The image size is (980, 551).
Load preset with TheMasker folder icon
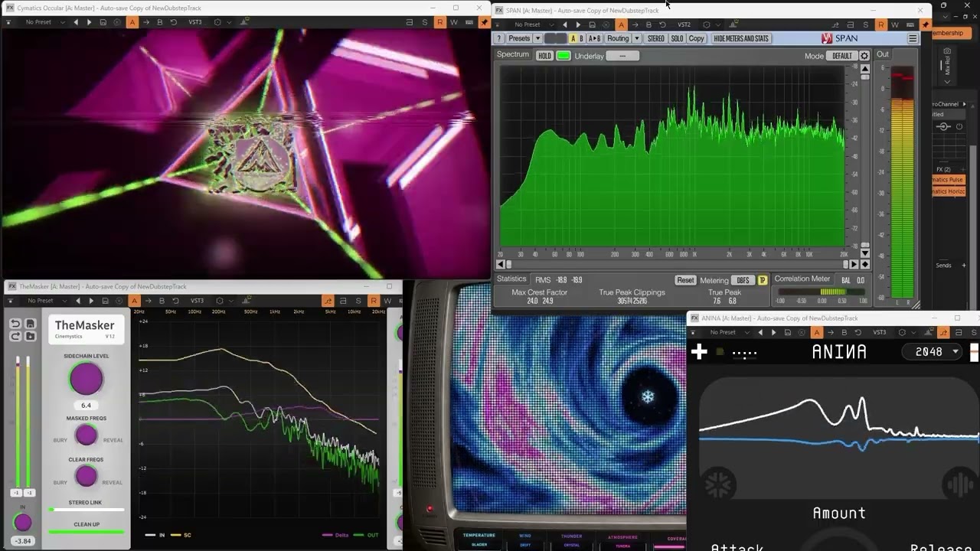tap(31, 336)
